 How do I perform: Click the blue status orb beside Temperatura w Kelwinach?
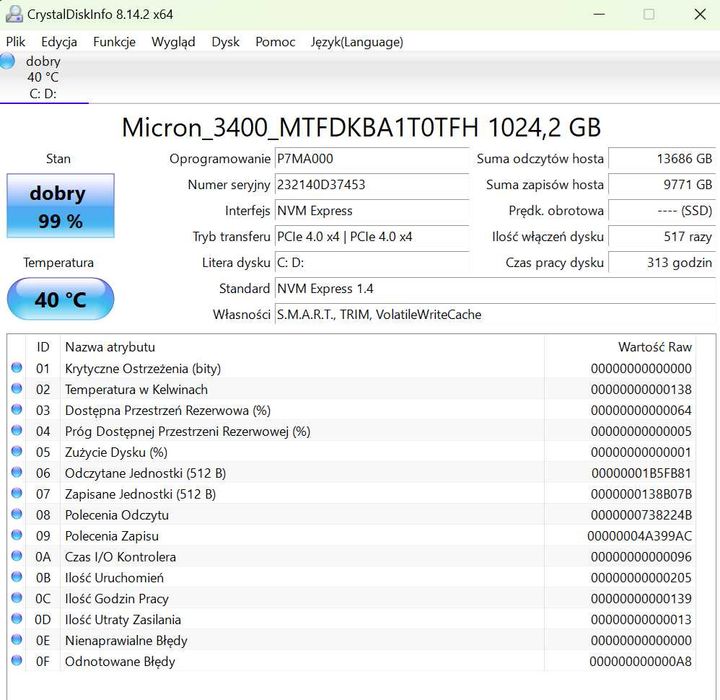coord(16,389)
